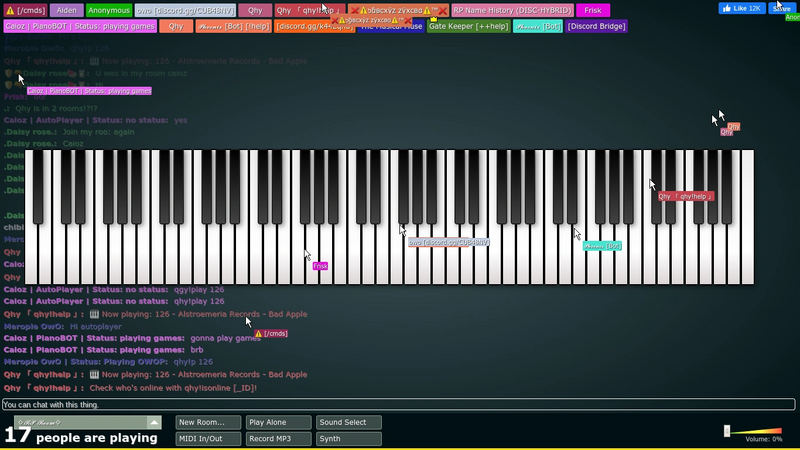This screenshot has width=800, height=450.
Task: Select the Aiden user tag
Action: pyautogui.click(x=67, y=10)
